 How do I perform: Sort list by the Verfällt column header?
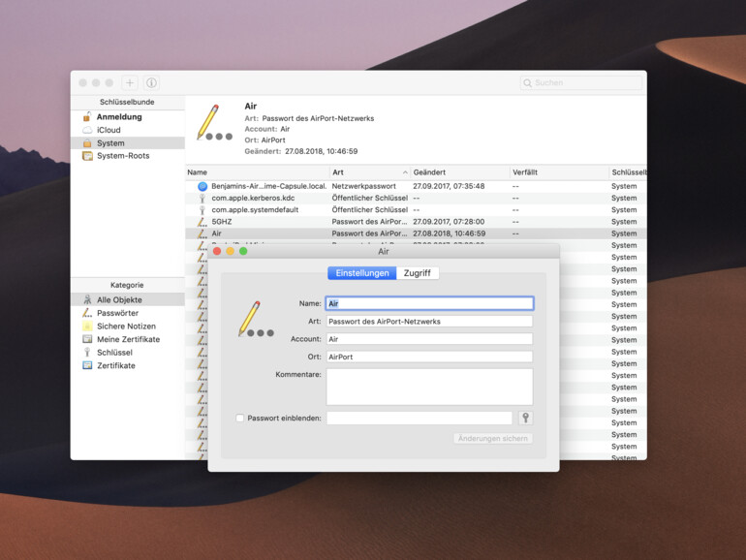click(556, 171)
